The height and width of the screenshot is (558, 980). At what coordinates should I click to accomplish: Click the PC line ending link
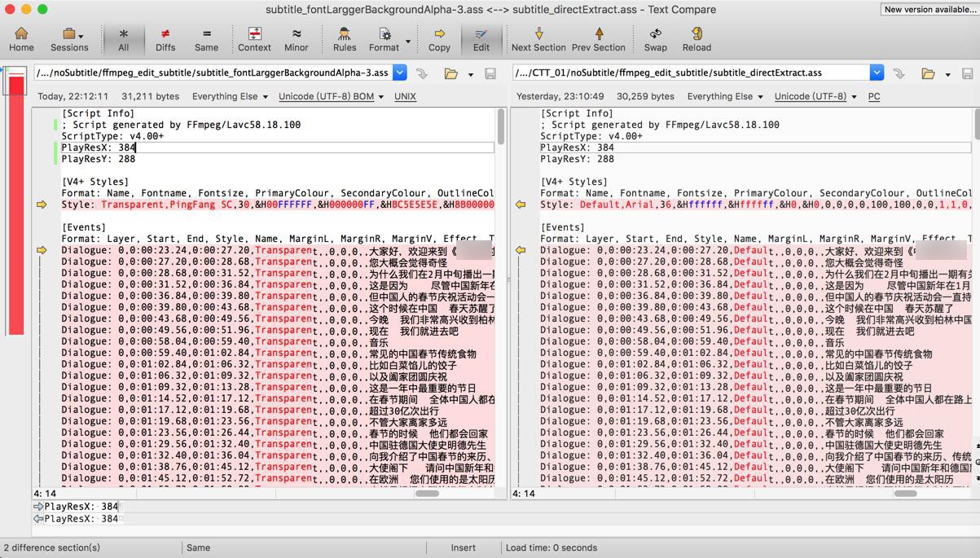click(x=874, y=96)
